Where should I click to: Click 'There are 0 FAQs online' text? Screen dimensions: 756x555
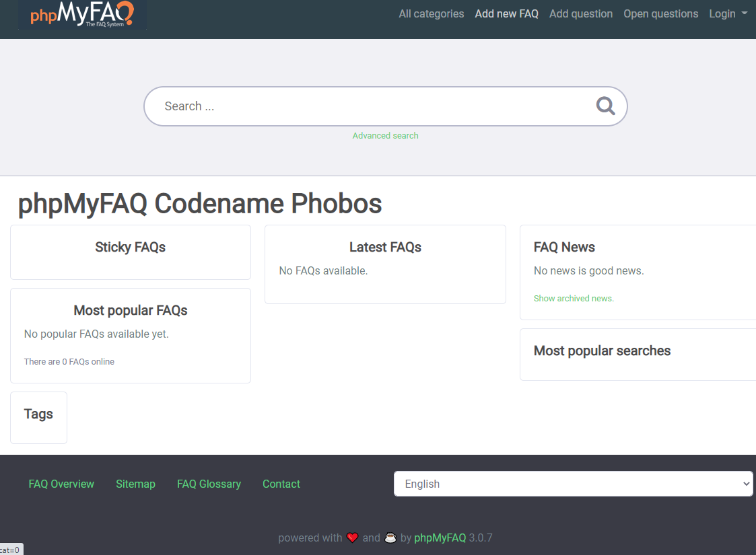point(69,361)
